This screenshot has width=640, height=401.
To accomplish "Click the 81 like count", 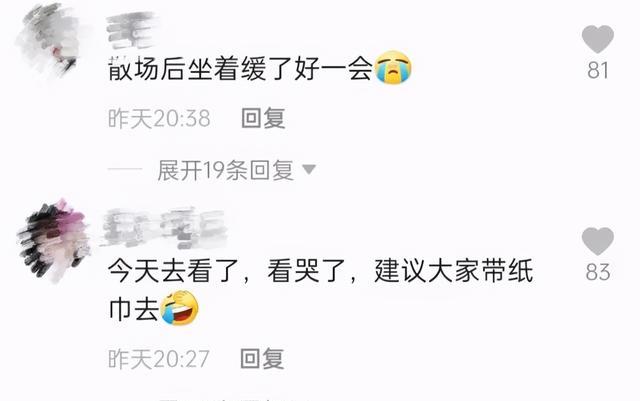I will click(598, 70).
